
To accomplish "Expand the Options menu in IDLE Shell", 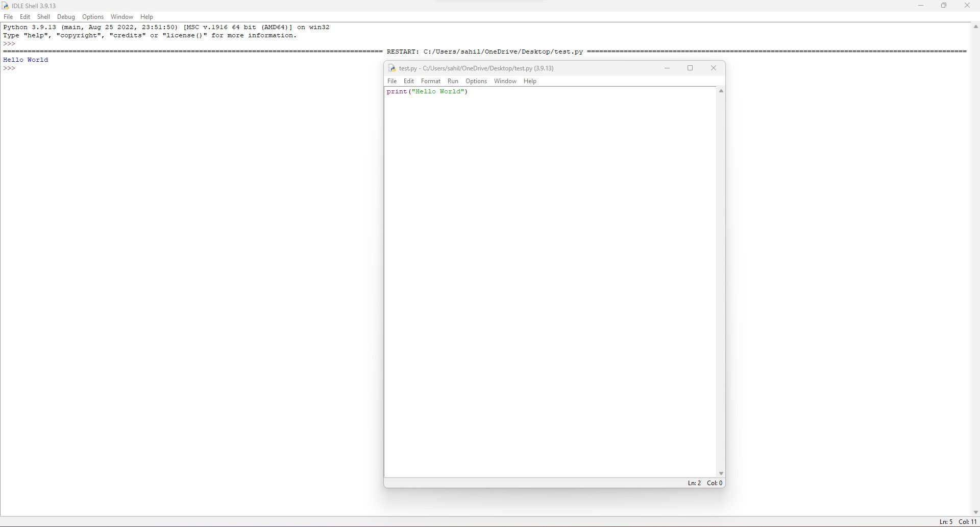I will [x=93, y=17].
